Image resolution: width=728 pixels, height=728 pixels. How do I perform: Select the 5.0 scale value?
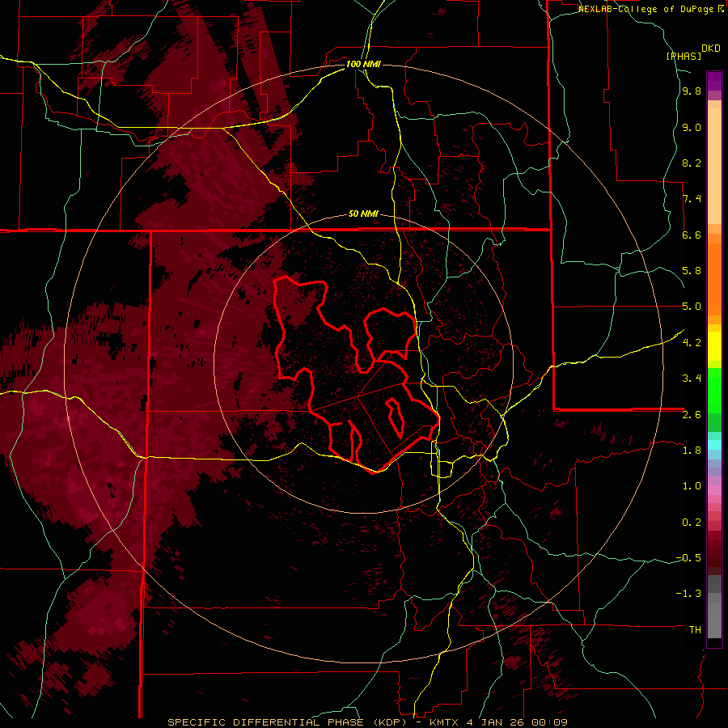coord(692,307)
